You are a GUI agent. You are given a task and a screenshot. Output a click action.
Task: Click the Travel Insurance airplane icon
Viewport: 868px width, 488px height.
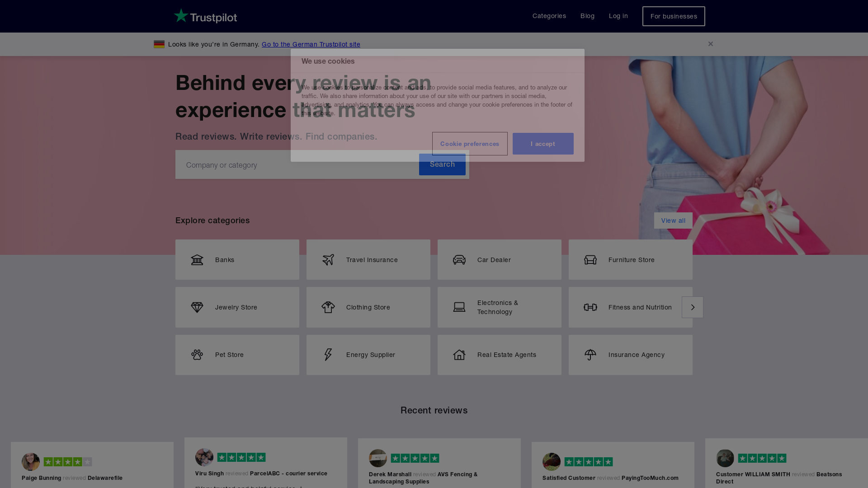328,260
